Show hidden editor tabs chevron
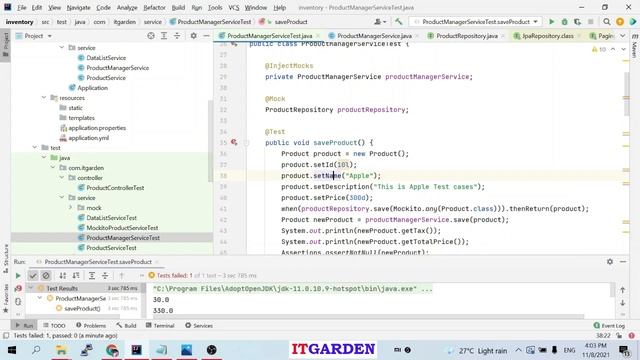Viewport: 640px width, 360px height. [622, 36]
